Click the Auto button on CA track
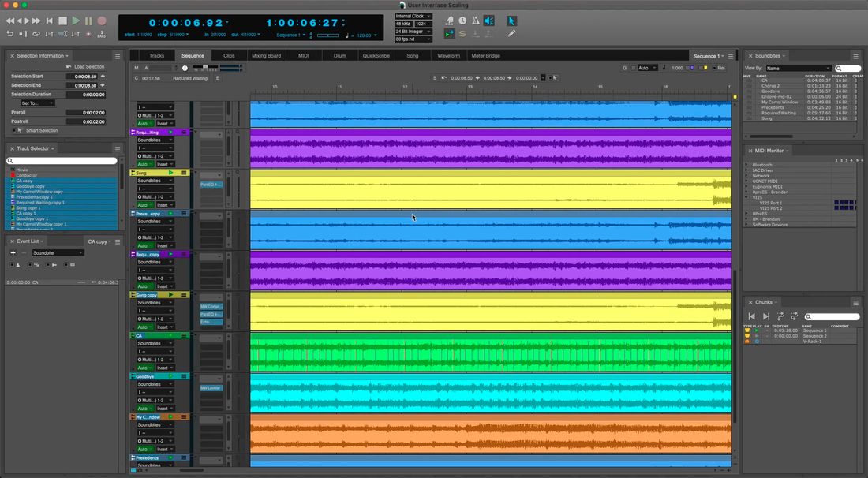The height and width of the screenshot is (478, 868). (x=143, y=368)
